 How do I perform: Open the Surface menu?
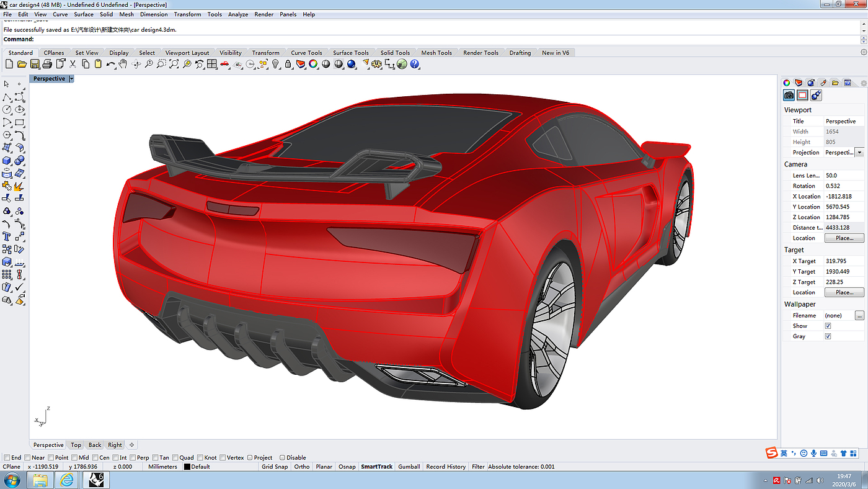click(x=84, y=14)
